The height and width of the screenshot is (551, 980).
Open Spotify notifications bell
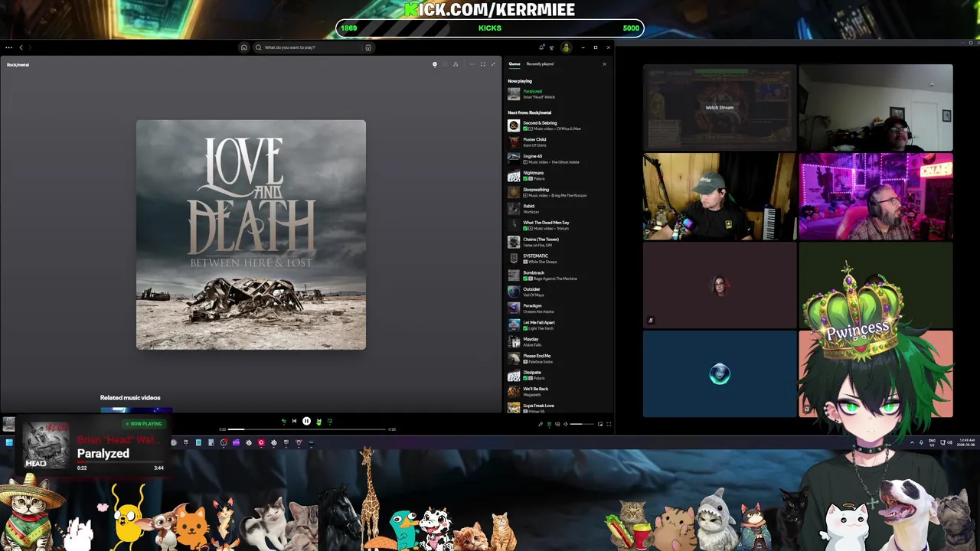(x=542, y=47)
